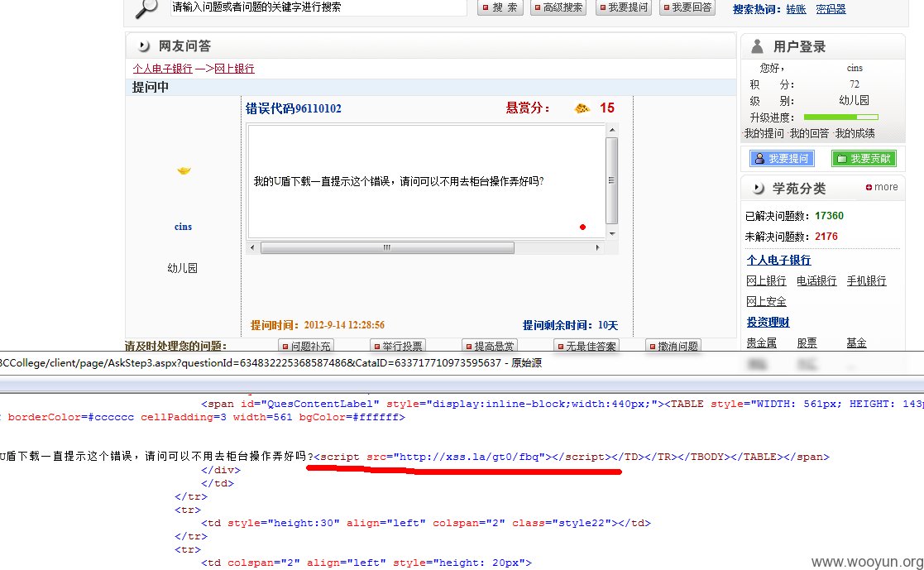Click the scroll down arrow in question box
Screen dimensions: 924x570
coord(611,234)
